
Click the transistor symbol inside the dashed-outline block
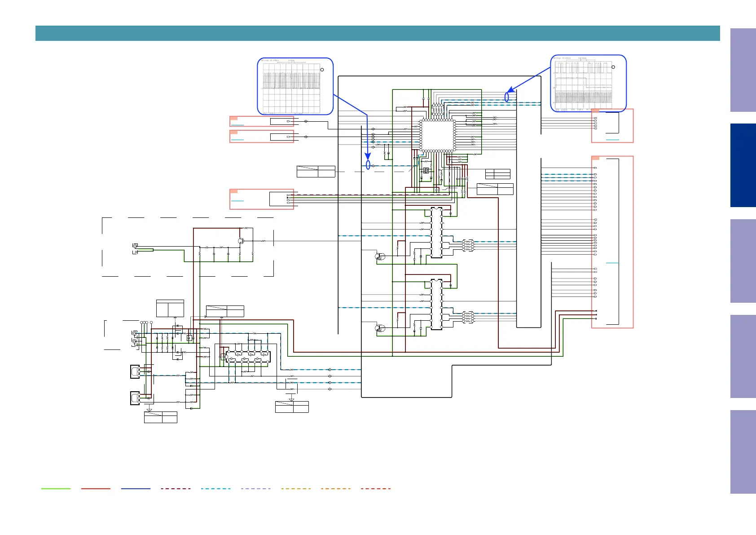pyautogui.click(x=241, y=241)
